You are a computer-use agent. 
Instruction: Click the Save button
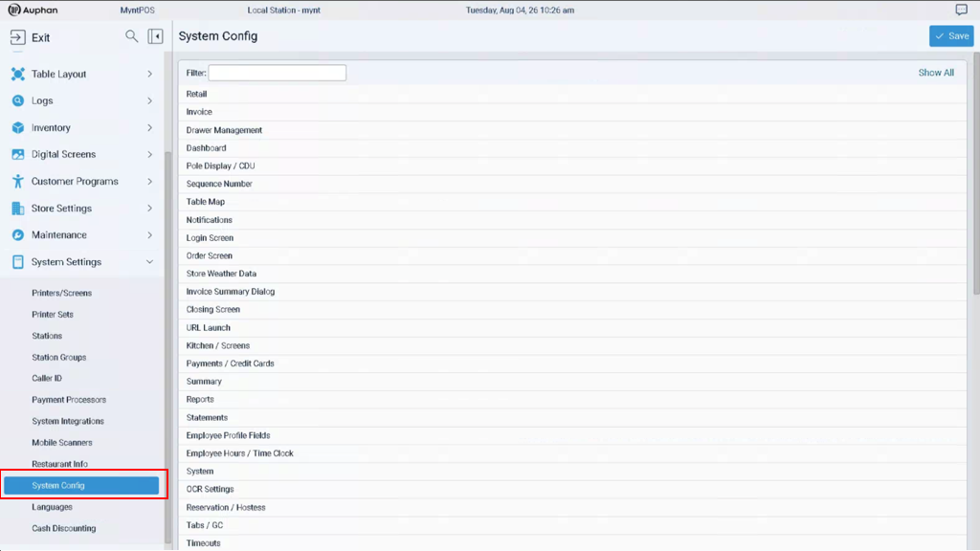coord(951,36)
